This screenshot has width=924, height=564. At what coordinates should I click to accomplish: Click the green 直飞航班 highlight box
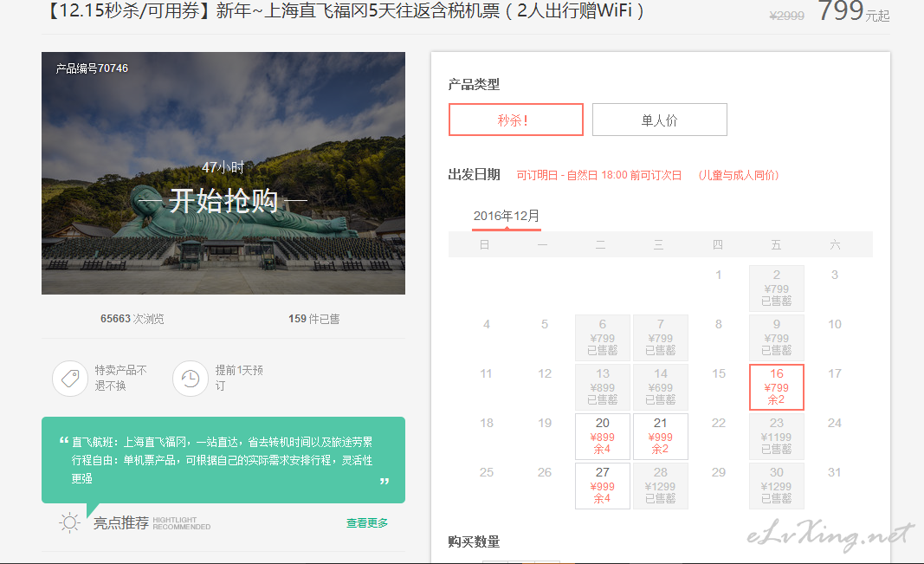[x=223, y=460]
